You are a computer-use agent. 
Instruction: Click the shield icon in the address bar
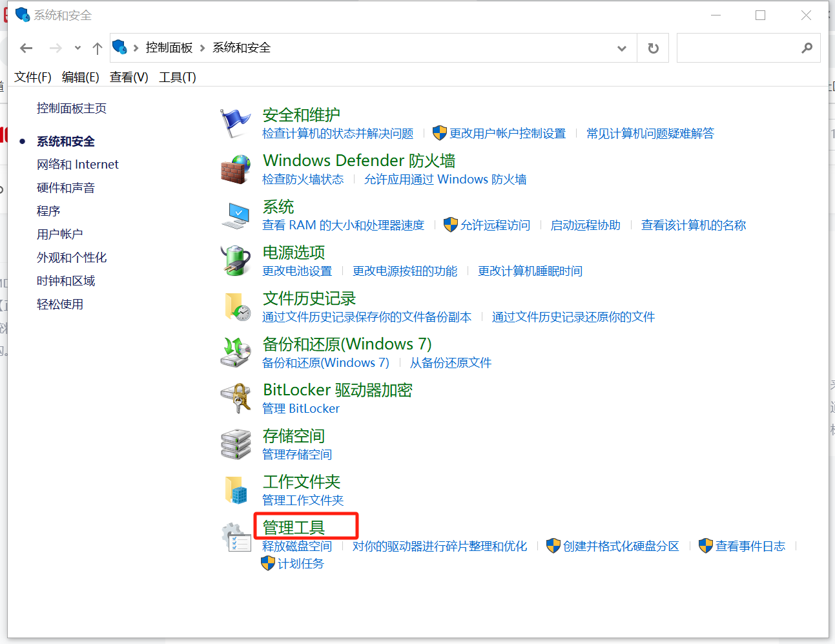click(x=119, y=47)
